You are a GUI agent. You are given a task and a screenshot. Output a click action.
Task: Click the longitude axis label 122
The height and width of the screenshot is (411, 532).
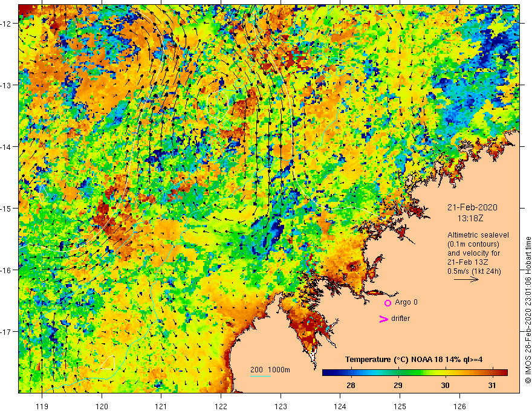click(221, 406)
